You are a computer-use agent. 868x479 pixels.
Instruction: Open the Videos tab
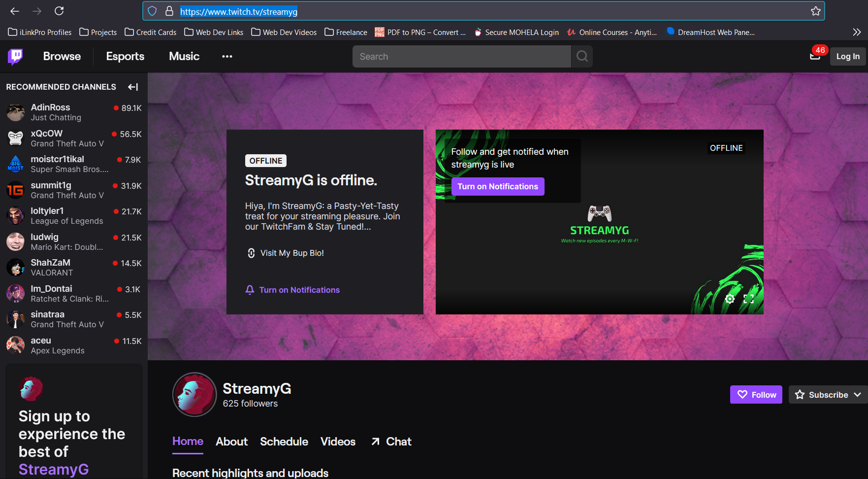(338, 442)
